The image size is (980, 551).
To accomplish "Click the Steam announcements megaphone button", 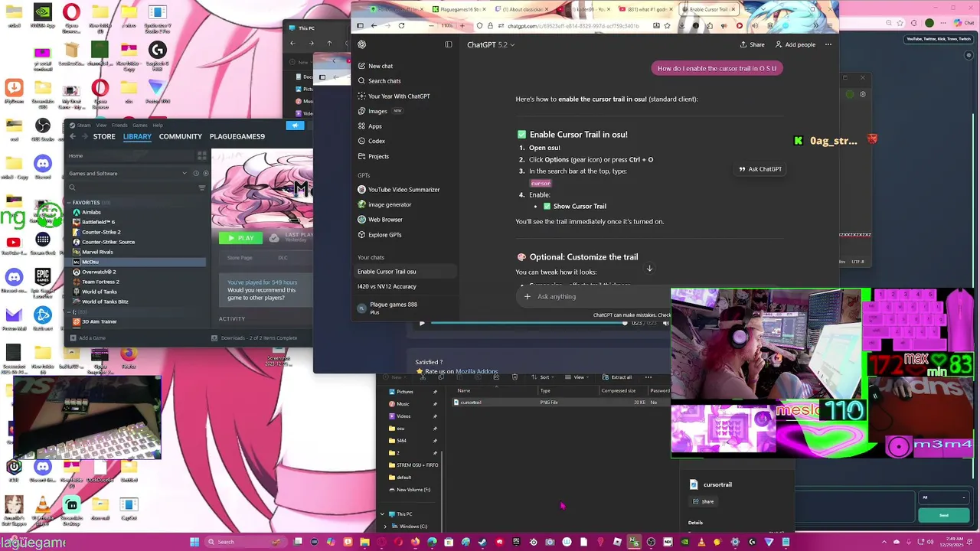I will pos(295,126).
